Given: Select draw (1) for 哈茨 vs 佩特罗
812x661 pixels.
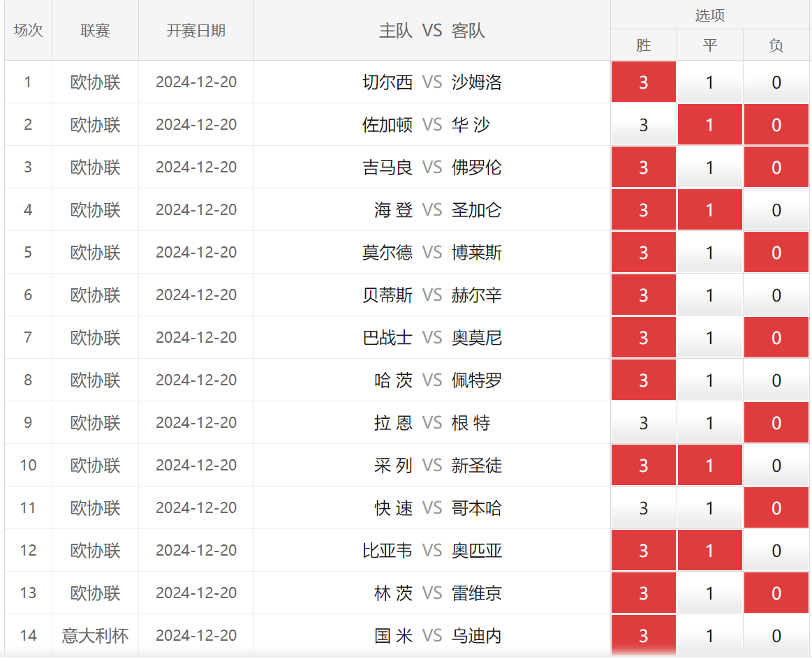Looking at the screenshot, I should [709, 380].
